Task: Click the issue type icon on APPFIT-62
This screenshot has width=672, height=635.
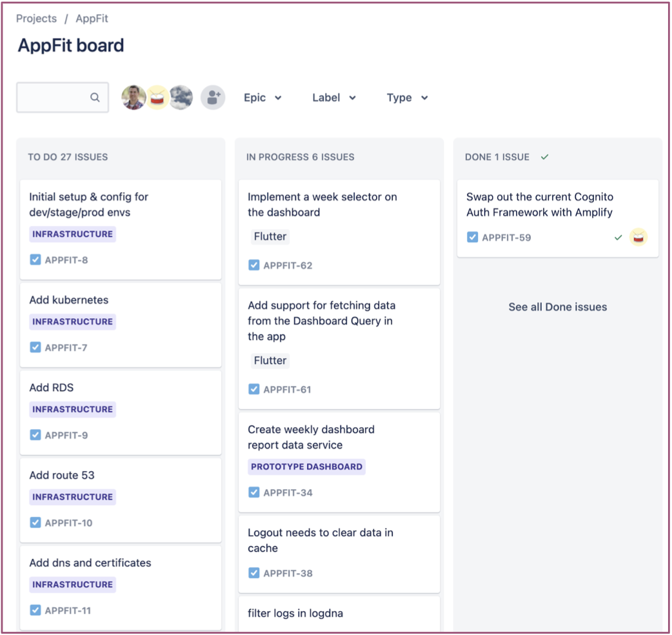Action: 254,265
